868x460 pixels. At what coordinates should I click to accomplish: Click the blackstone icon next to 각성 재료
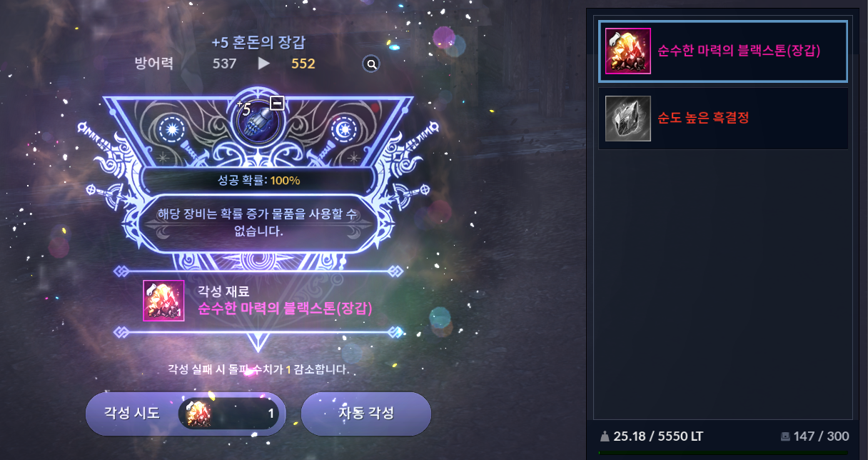pyautogui.click(x=163, y=300)
